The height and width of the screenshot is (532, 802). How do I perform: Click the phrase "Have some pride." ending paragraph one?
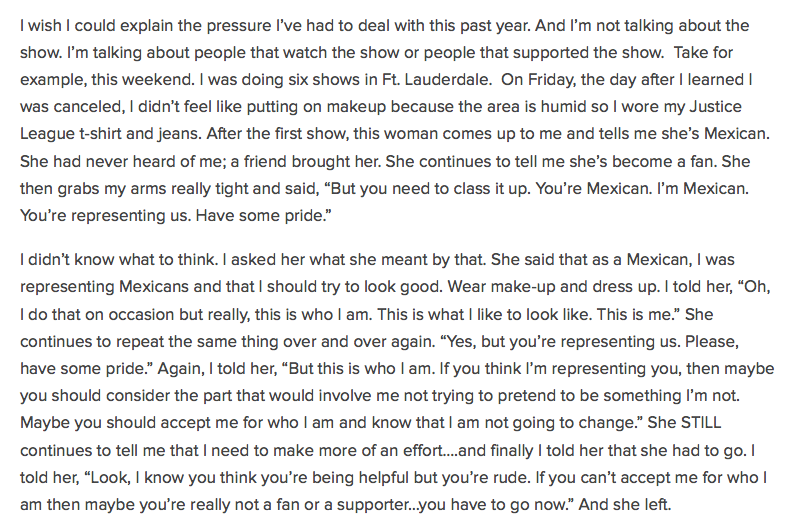point(263,215)
